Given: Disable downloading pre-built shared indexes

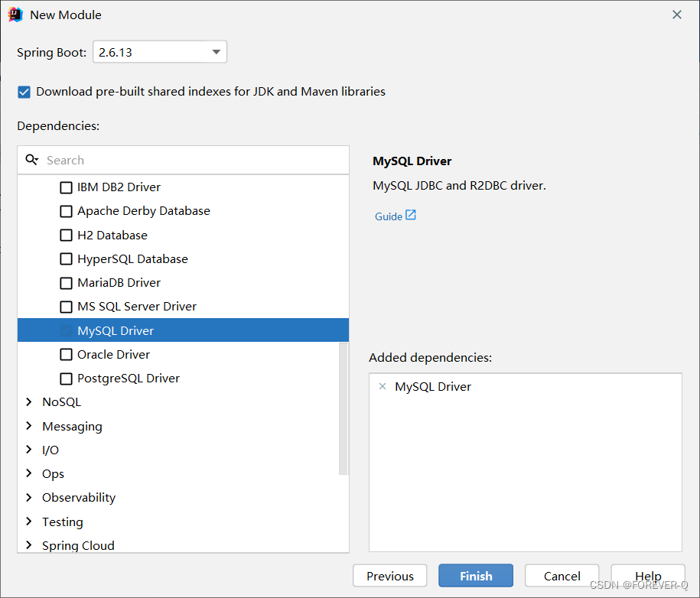Looking at the screenshot, I should pos(24,91).
